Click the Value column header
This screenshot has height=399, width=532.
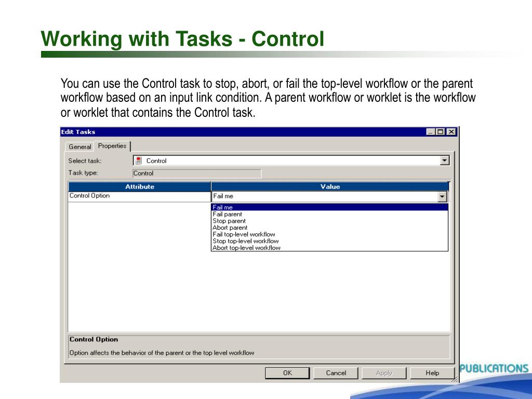click(x=330, y=187)
